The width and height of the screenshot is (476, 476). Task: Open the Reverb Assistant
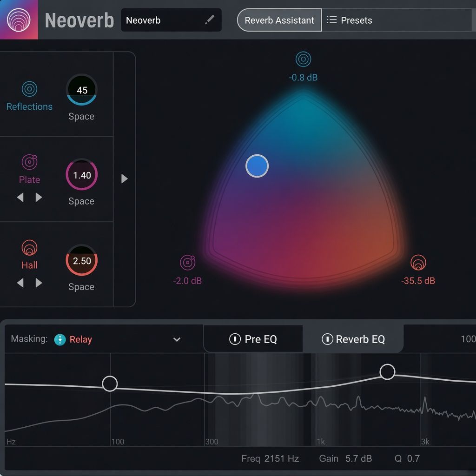pos(279,20)
